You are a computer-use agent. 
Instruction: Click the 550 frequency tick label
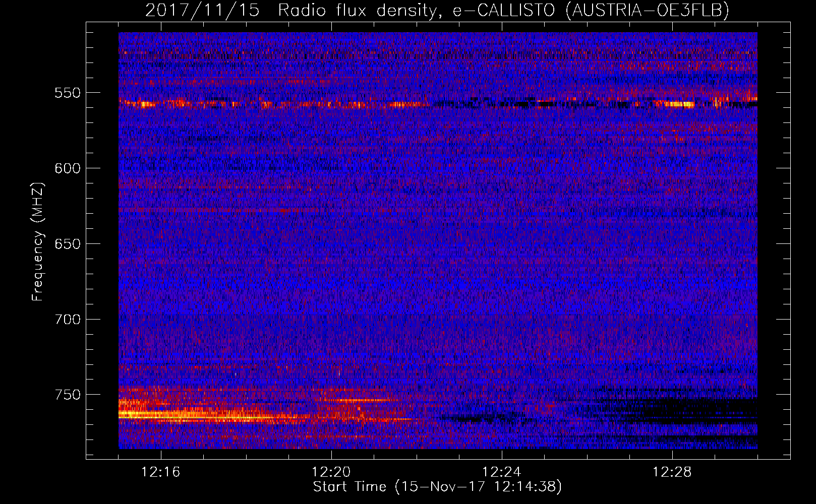point(68,93)
